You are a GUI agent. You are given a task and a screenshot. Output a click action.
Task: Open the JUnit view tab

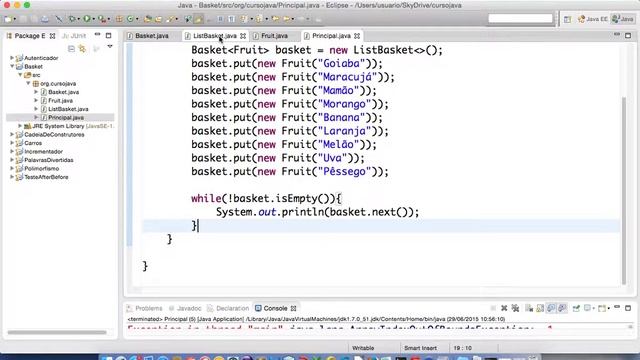point(74,36)
